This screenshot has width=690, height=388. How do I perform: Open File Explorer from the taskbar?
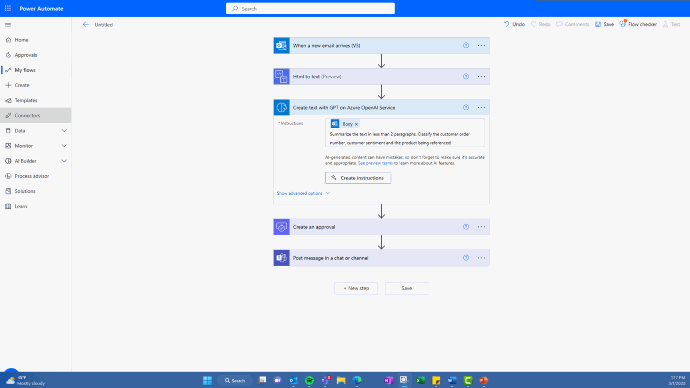(x=341, y=380)
